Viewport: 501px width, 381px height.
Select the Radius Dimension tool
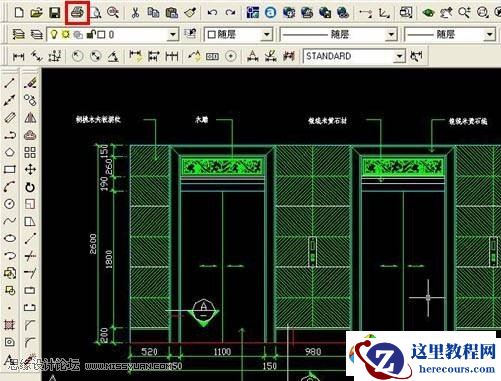pyautogui.click(x=78, y=56)
